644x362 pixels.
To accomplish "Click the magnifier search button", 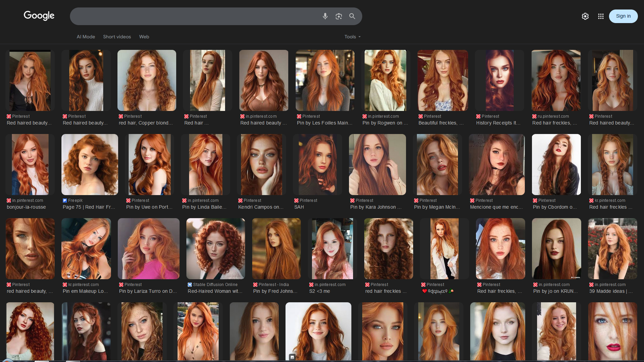I will click(x=352, y=16).
